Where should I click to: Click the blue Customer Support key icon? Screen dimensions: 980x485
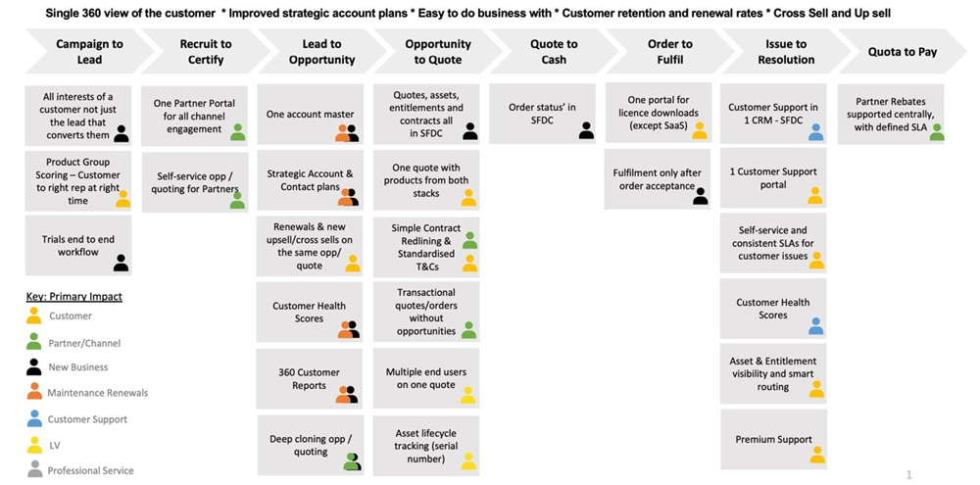[x=33, y=418]
